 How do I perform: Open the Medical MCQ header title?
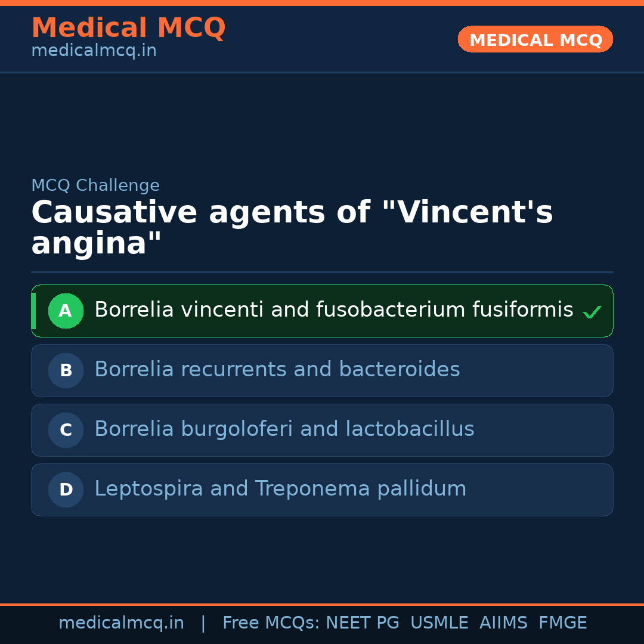click(x=128, y=28)
